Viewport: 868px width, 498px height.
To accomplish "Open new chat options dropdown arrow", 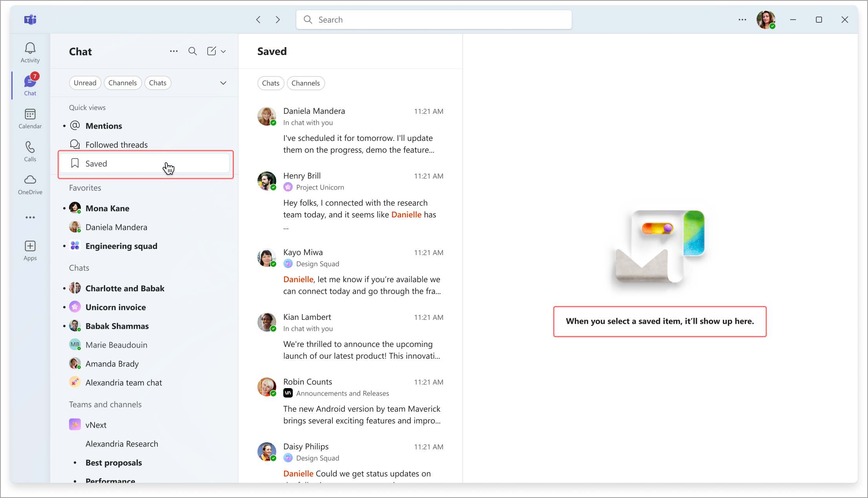I will coord(223,51).
